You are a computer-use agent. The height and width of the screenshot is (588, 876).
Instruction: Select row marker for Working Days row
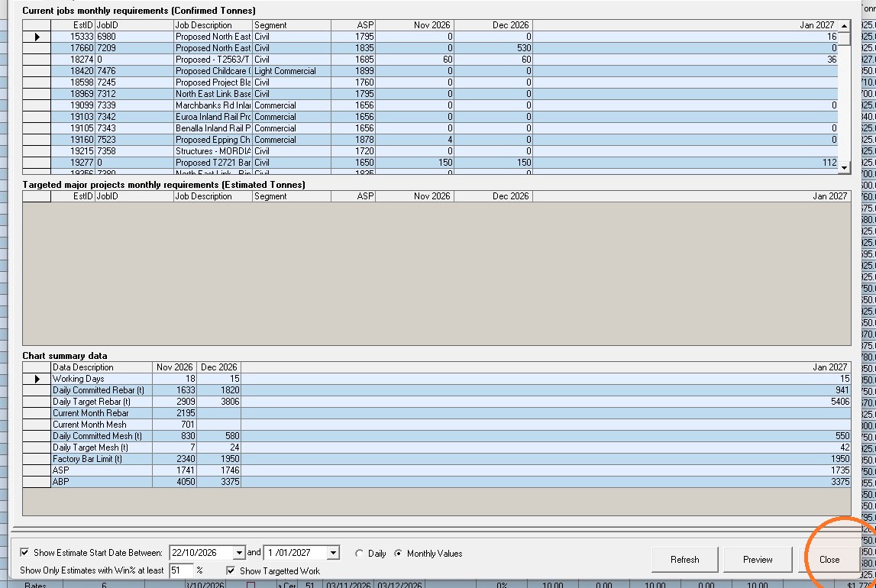click(37, 380)
